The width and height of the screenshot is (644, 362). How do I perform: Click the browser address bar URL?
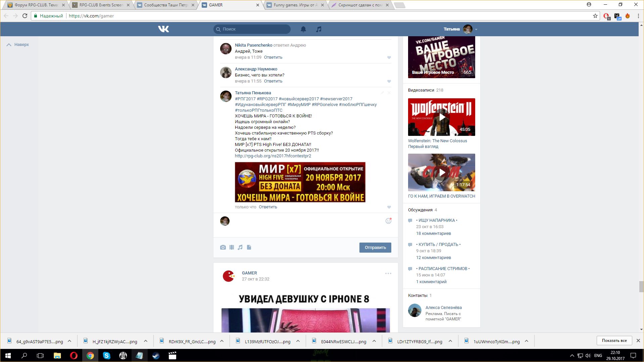91,16
